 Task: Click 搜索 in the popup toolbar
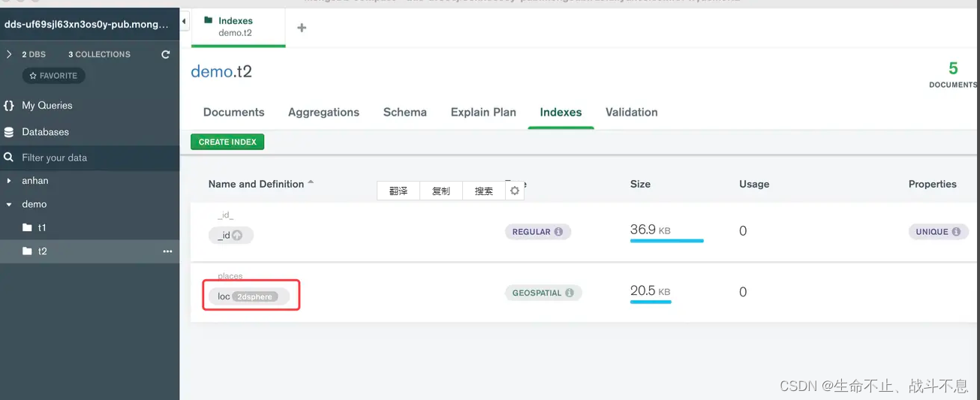tap(484, 191)
